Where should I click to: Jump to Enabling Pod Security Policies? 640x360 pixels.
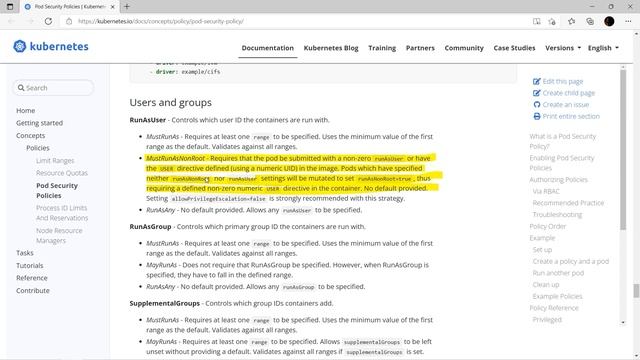click(x=562, y=163)
